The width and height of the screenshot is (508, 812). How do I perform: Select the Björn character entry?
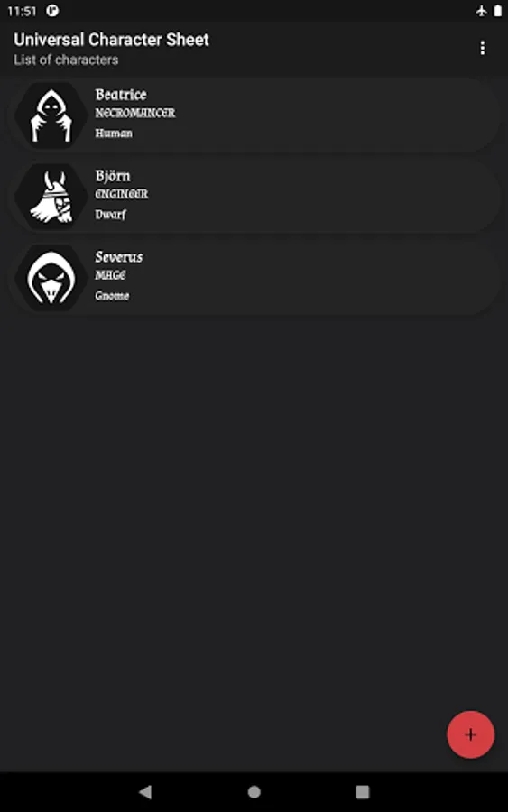point(254,197)
